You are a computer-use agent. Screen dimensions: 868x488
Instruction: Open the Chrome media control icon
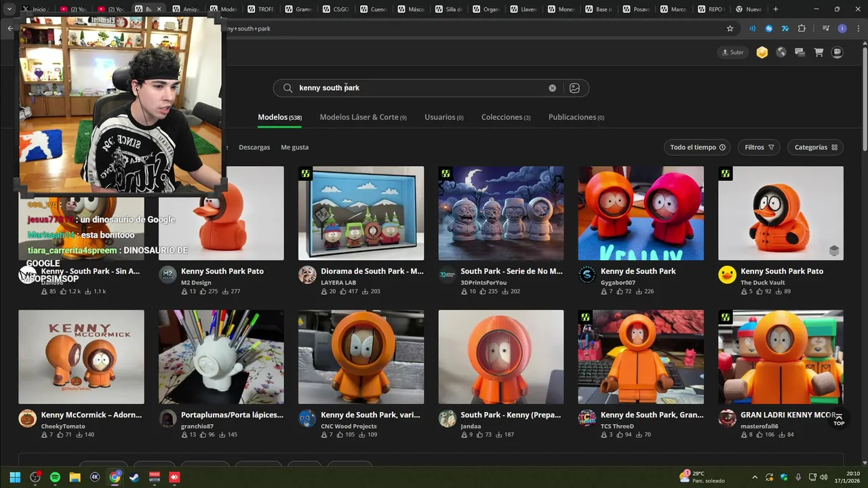pos(825,28)
